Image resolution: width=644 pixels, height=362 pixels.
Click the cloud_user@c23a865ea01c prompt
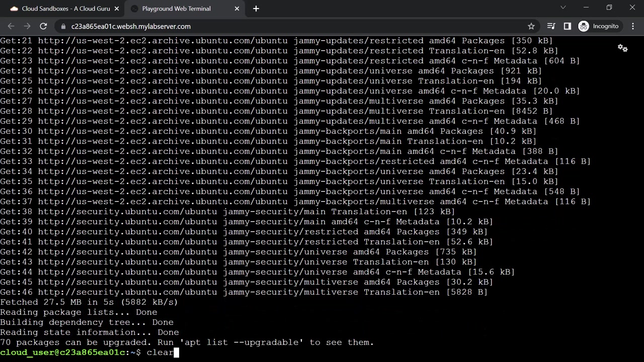tap(70, 352)
